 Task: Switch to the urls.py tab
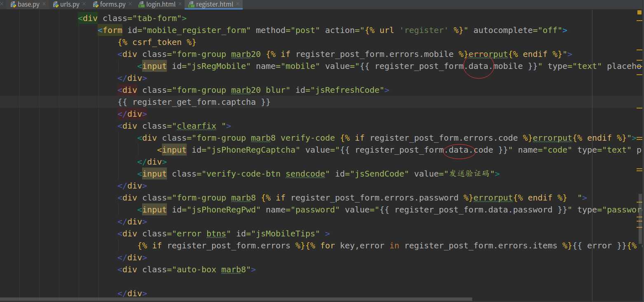click(x=70, y=5)
